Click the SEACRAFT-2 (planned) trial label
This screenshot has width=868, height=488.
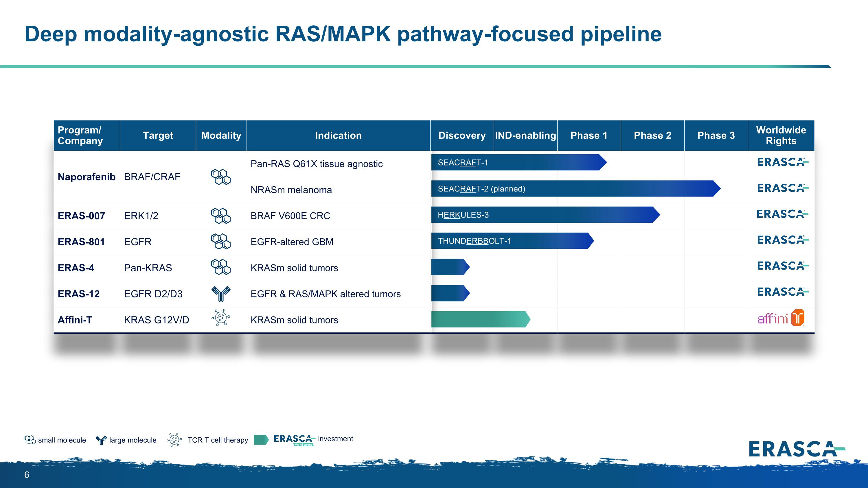coord(481,189)
